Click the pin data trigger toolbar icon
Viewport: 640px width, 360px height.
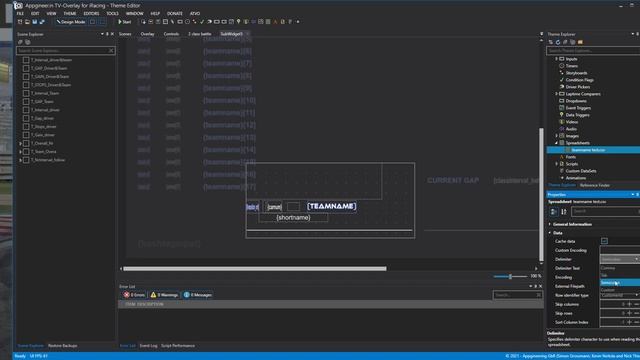[x=238, y=22]
